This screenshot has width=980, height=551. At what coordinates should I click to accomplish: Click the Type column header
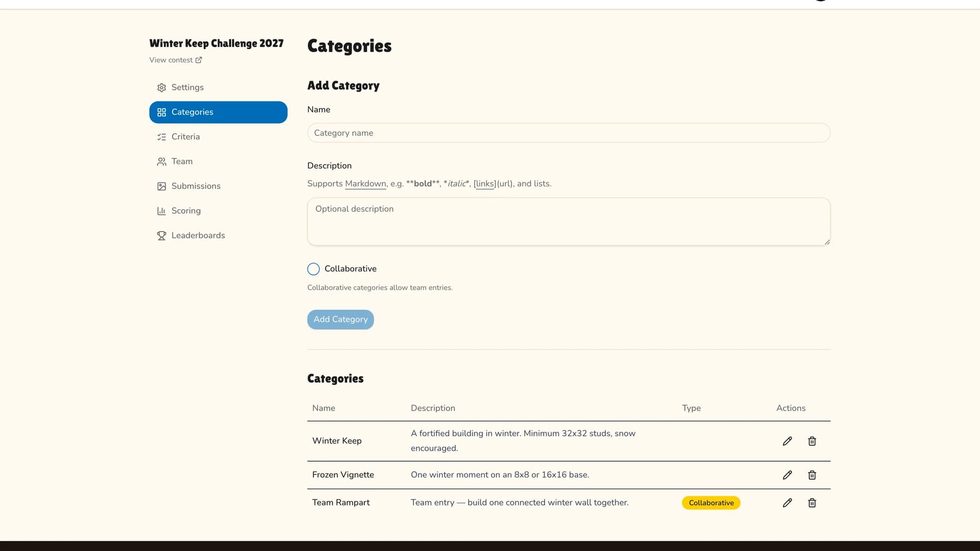tap(691, 408)
